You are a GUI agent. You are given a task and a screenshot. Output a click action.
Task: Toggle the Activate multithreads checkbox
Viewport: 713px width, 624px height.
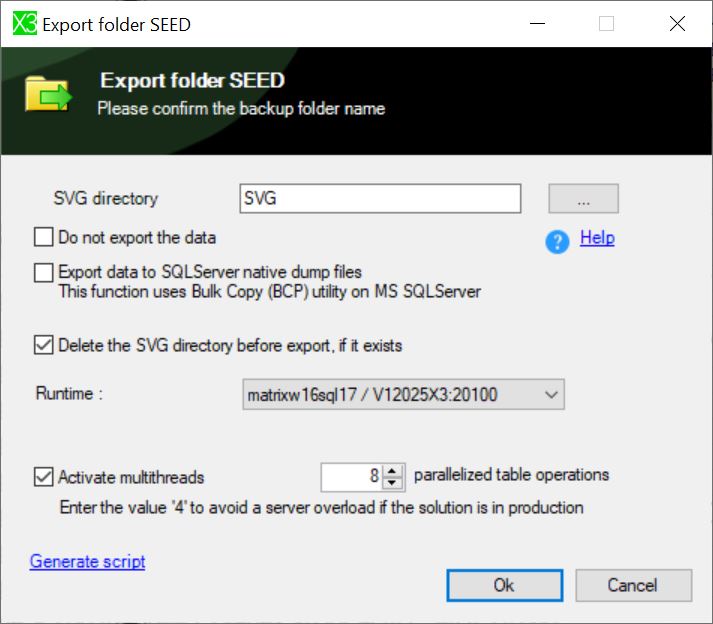coord(44,477)
